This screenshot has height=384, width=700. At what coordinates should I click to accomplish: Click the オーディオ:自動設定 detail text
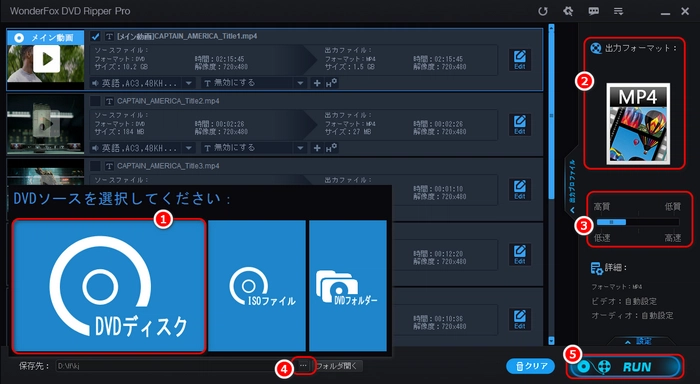[x=632, y=316]
